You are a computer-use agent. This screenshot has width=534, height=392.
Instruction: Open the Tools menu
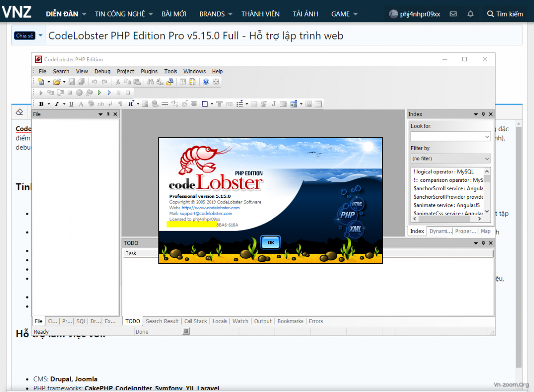(x=170, y=71)
